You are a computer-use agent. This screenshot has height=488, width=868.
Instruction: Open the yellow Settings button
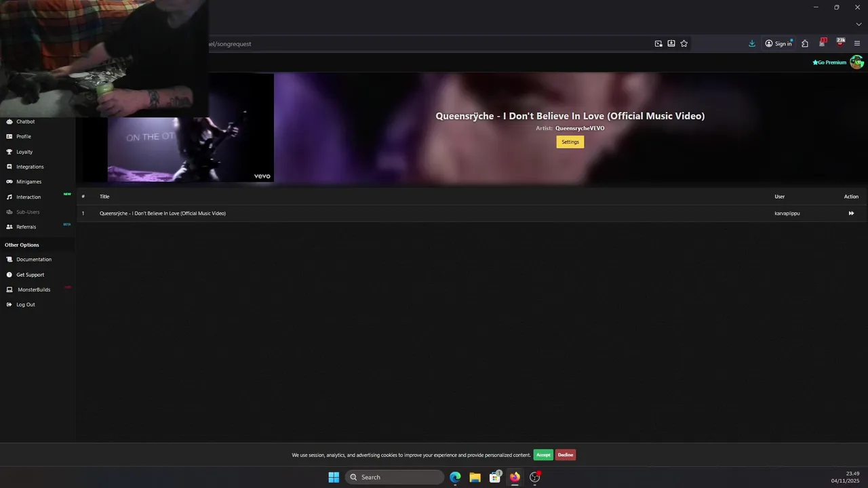click(570, 142)
